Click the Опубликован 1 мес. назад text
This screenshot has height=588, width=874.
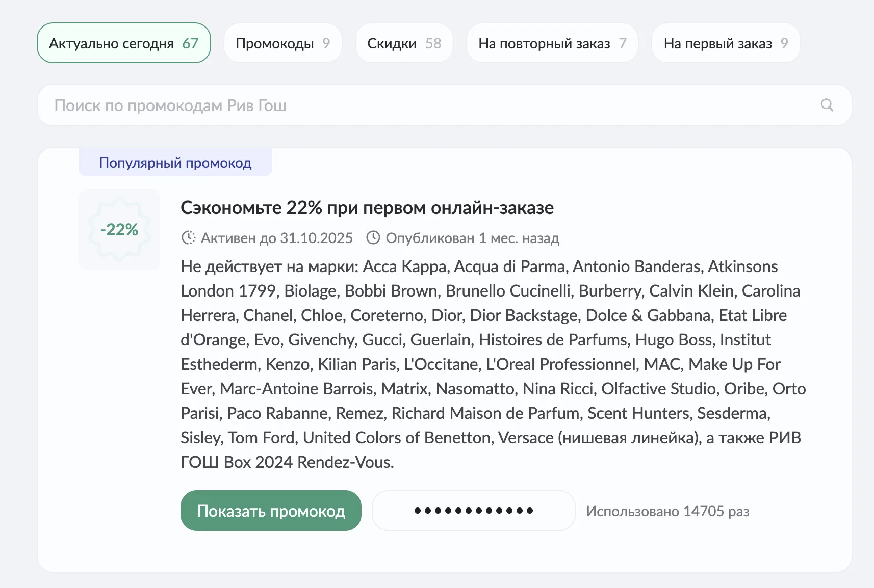(x=472, y=238)
